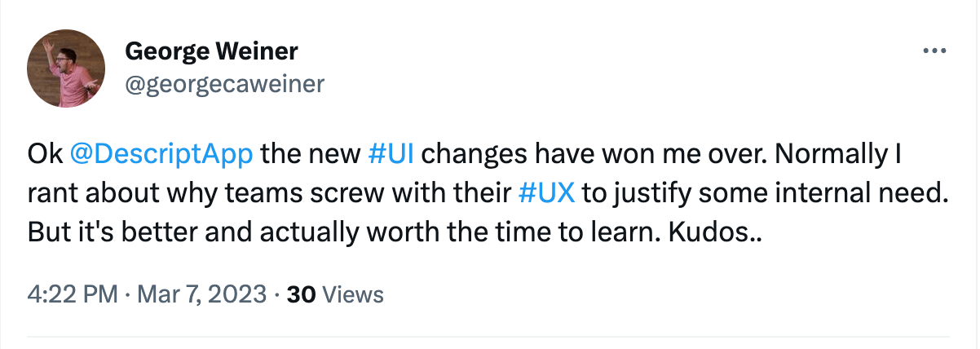Click the divider line below the tweet metadata
Viewport: 980px width, 349px height.
[489, 336]
